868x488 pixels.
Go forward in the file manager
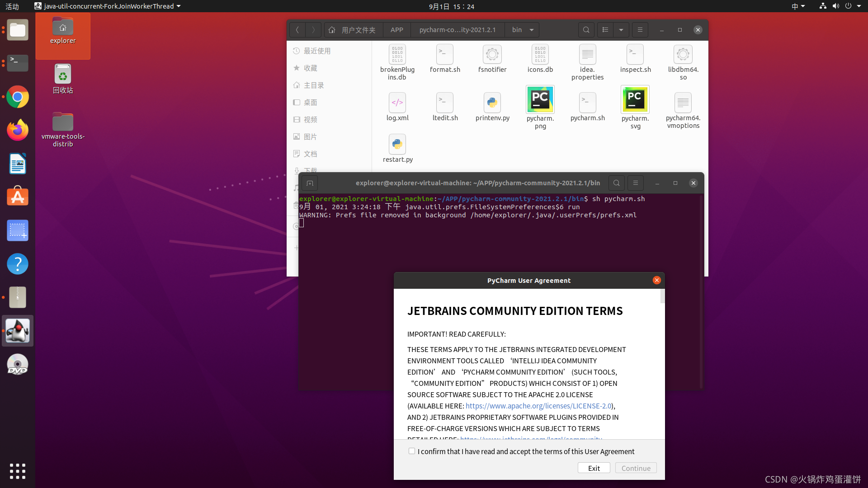coord(313,30)
